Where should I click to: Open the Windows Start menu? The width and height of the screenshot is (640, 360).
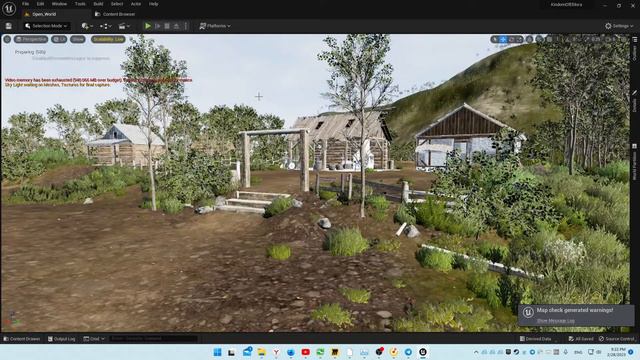(x=217, y=352)
